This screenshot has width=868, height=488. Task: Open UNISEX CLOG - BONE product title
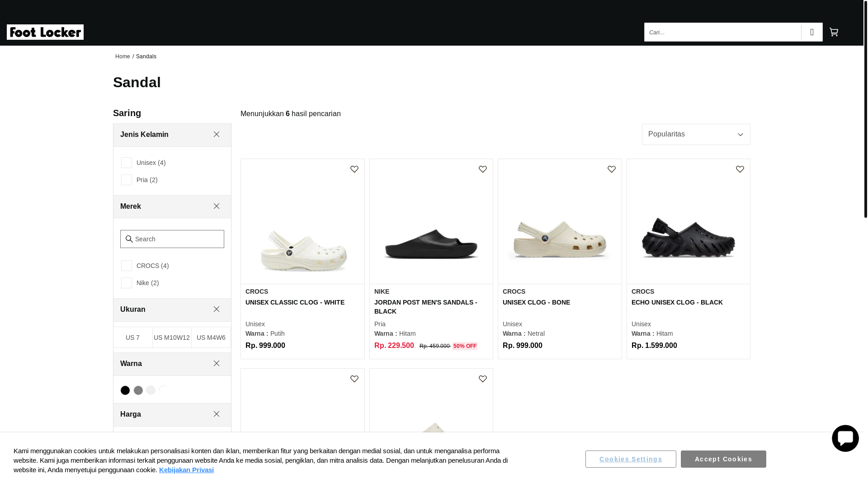[x=536, y=302]
